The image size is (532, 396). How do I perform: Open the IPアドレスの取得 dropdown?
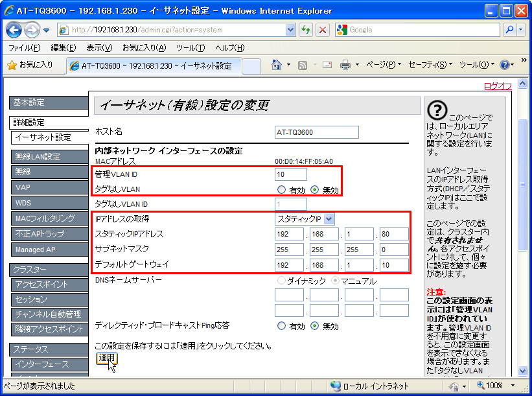[x=305, y=219]
